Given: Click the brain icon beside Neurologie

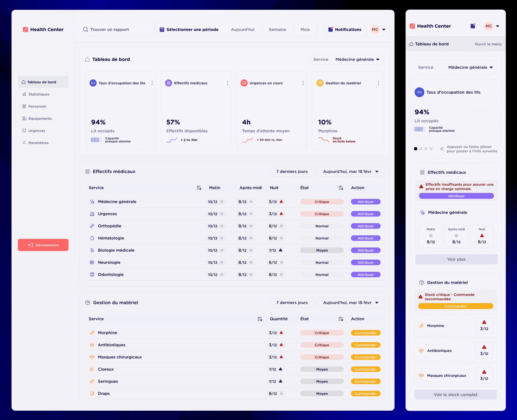Looking at the screenshot, I should (x=92, y=263).
